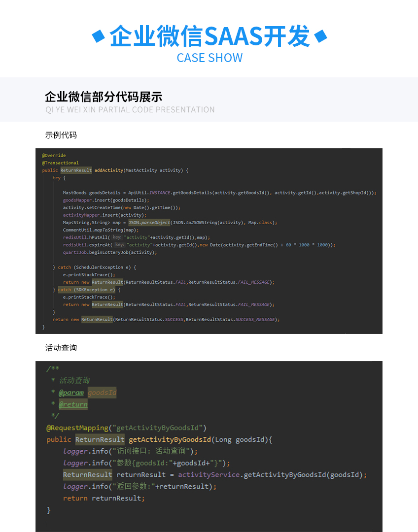418x532 pixels.
Task: Click the quartzJob.beginLotteryJob code line
Action: click(109, 252)
